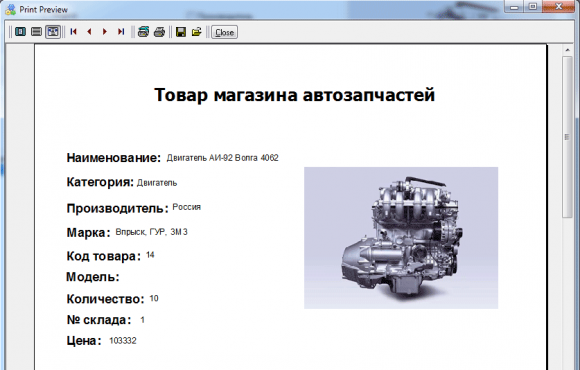Open Print Preview window system menu icon
This screenshot has height=370, width=580.
10,9
